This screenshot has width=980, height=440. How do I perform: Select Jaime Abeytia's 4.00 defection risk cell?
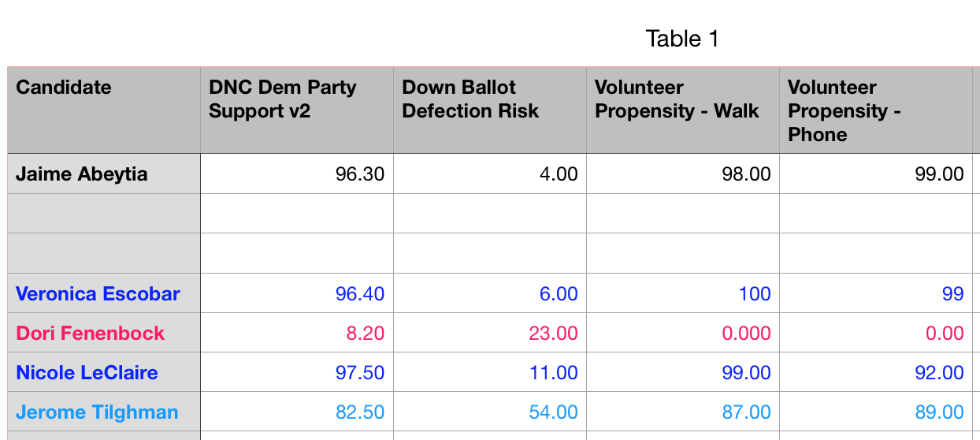[489, 174]
